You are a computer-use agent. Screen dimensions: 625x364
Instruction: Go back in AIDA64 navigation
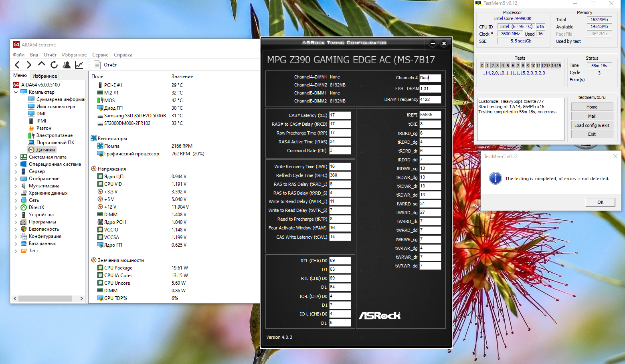[x=17, y=65]
